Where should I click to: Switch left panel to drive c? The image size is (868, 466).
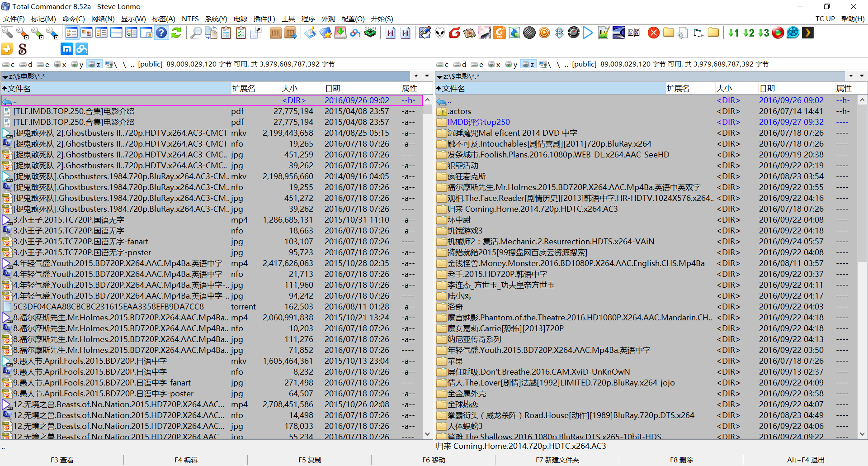[9, 64]
